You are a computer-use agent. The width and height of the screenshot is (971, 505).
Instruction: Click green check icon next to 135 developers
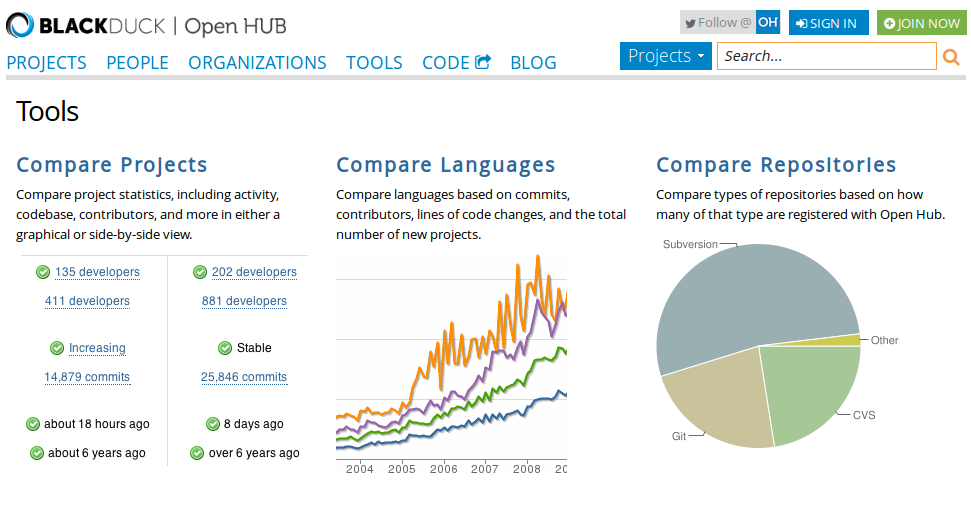click(43, 272)
